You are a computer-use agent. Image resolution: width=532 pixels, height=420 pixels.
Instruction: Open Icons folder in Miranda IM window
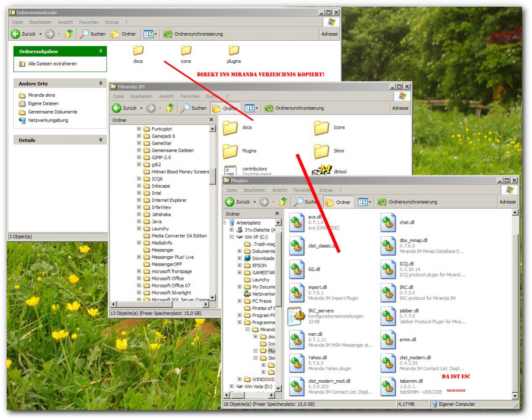(329, 127)
